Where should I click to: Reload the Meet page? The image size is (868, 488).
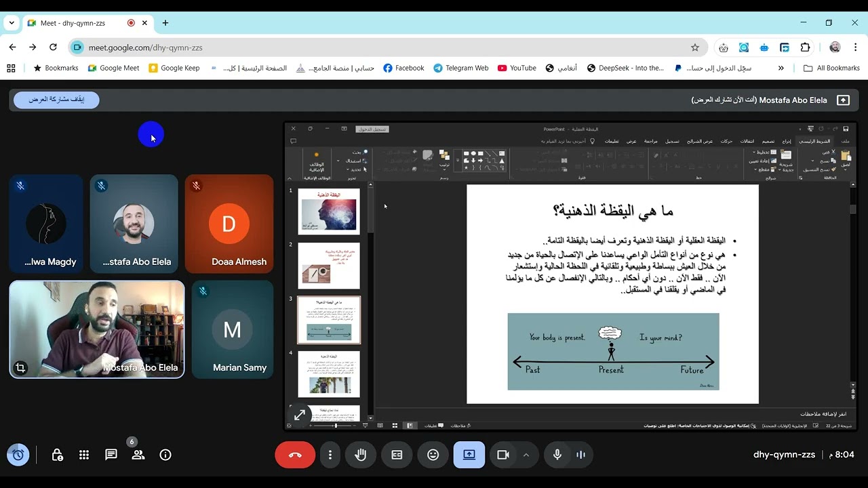coord(53,47)
